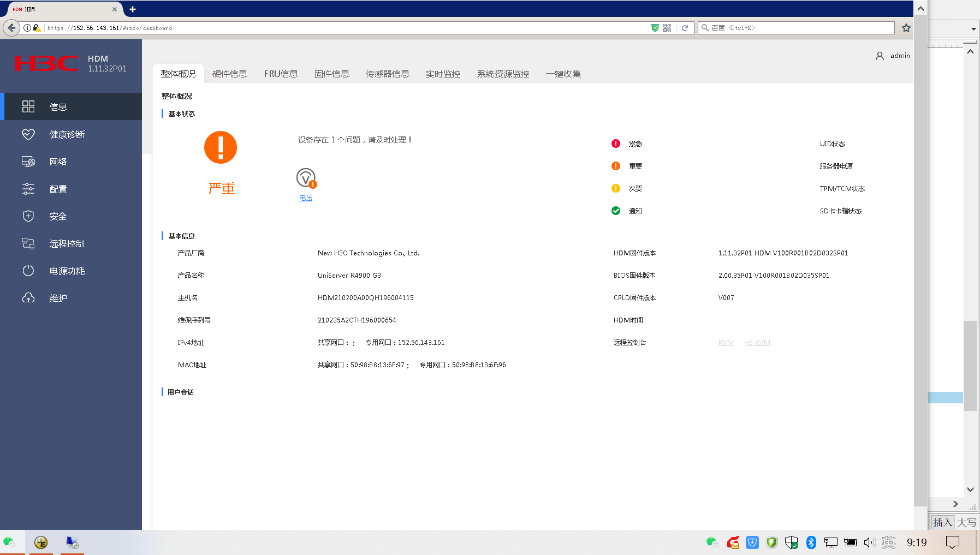The image size is (980, 555).
Task: Open the volume speaker icon in tray
Action: tap(870, 542)
